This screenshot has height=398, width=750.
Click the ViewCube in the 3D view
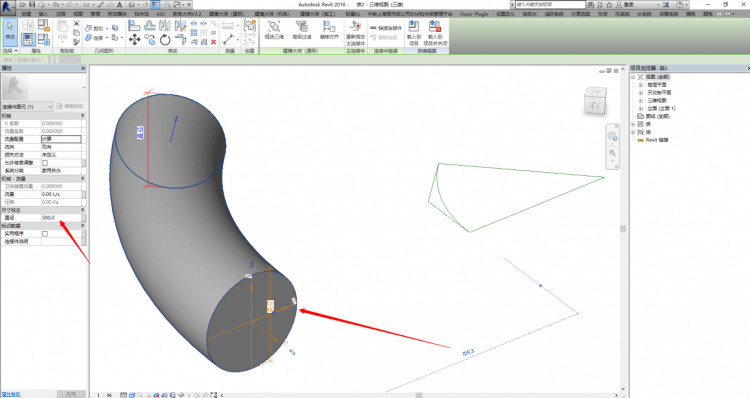(x=595, y=100)
